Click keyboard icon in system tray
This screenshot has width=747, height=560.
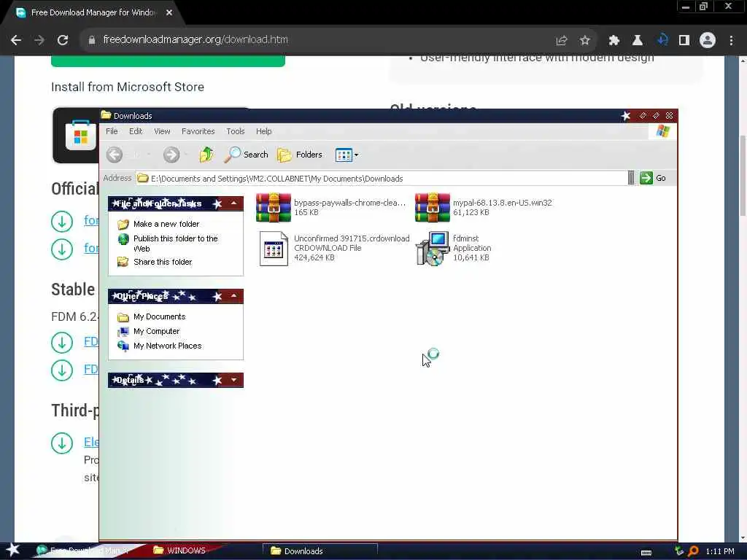click(x=646, y=553)
